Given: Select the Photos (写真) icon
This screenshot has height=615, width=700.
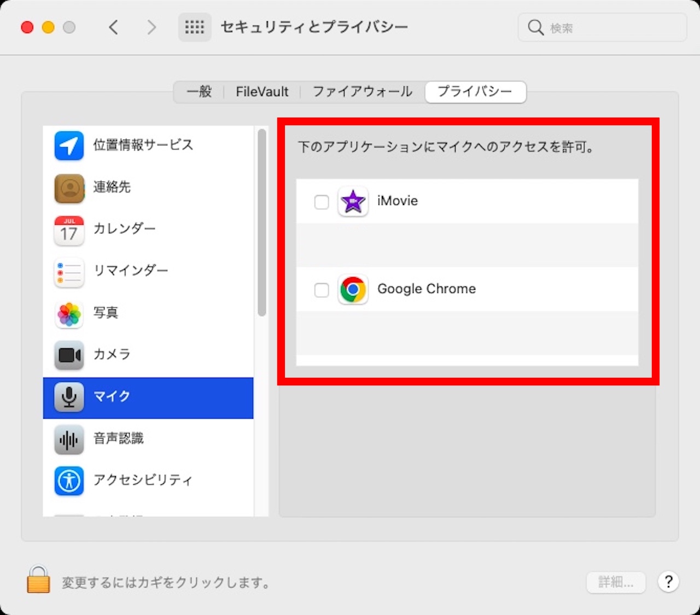Looking at the screenshot, I should (69, 314).
